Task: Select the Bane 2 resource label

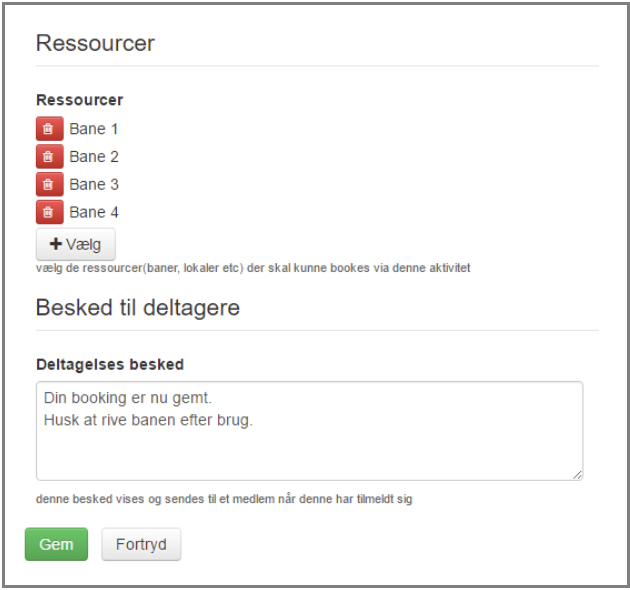Action: pos(94,157)
